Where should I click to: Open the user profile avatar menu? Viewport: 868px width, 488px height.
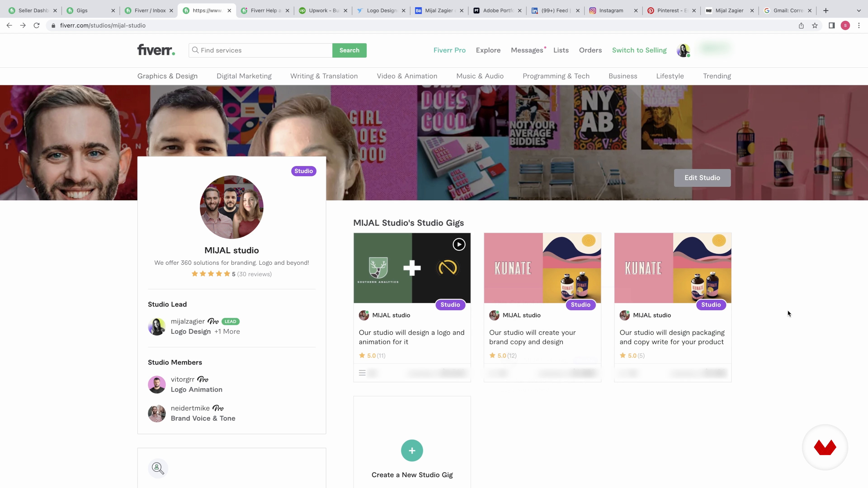click(683, 51)
